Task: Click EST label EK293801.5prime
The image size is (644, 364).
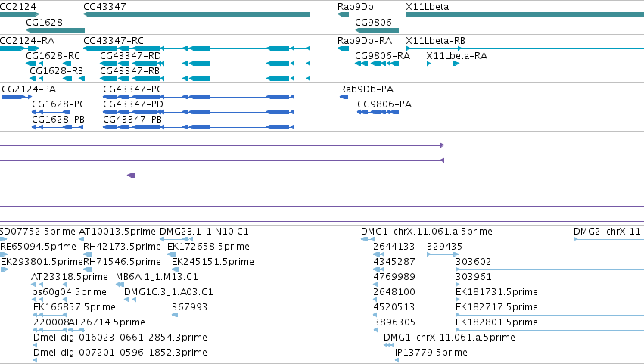Action: 42,262
